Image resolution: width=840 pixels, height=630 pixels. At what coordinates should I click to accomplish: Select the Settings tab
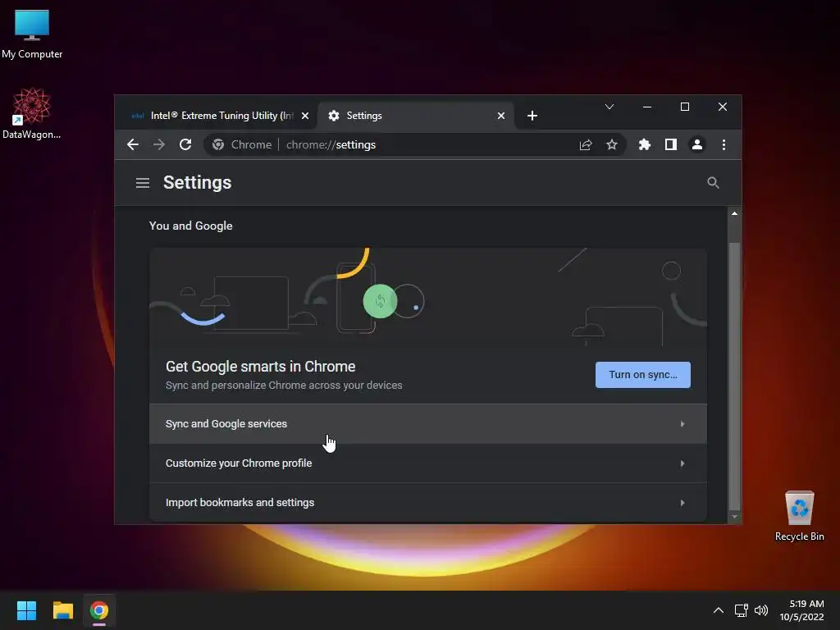pyautogui.click(x=416, y=116)
